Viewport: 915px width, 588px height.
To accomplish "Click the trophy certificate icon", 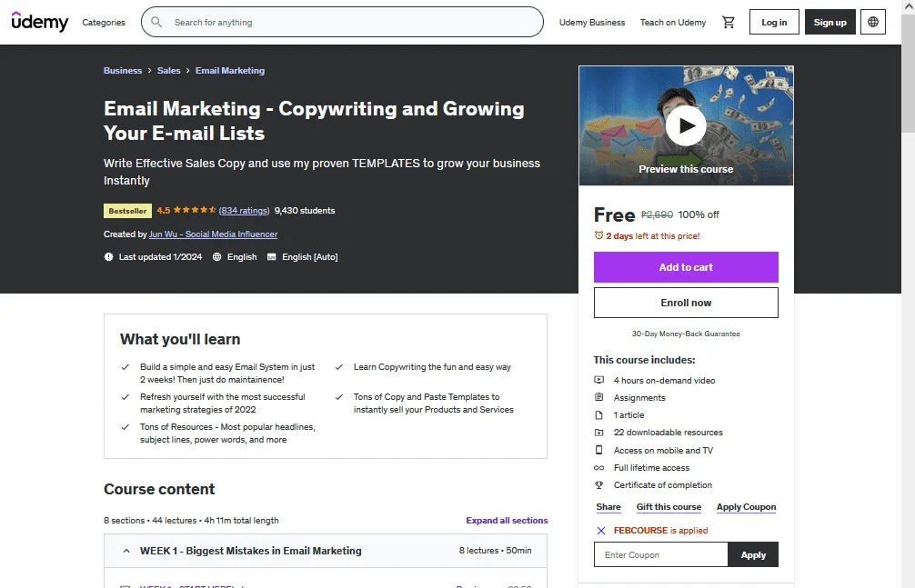I will [598, 484].
